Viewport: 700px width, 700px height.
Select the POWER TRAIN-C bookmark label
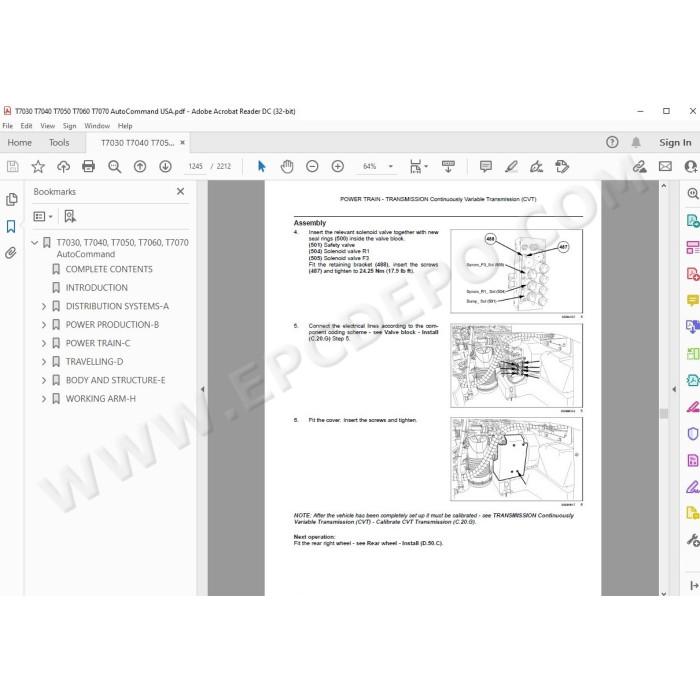(x=98, y=343)
